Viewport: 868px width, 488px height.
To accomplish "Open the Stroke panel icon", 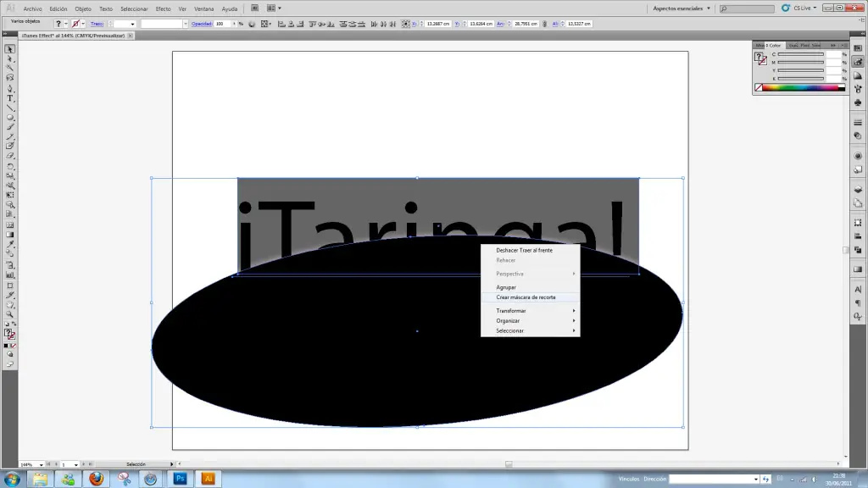I will click(858, 122).
